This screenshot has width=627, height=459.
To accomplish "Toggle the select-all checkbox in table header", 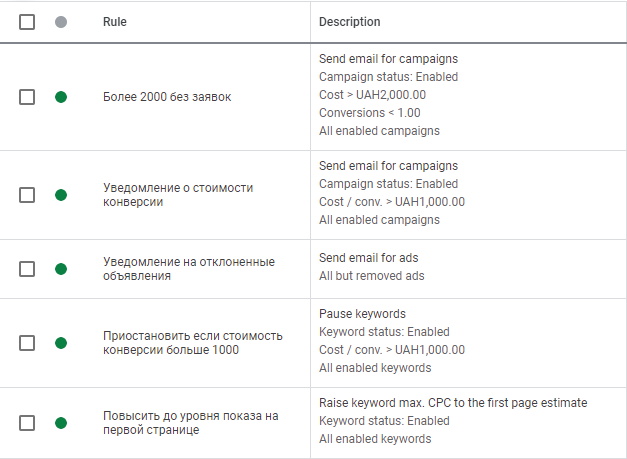I will [x=27, y=22].
